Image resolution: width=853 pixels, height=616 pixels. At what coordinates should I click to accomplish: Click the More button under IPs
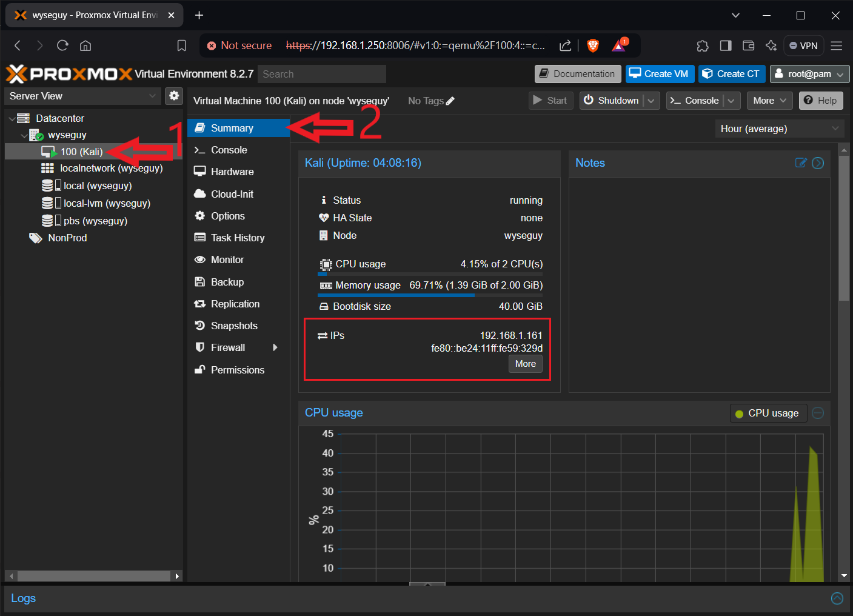[525, 364]
